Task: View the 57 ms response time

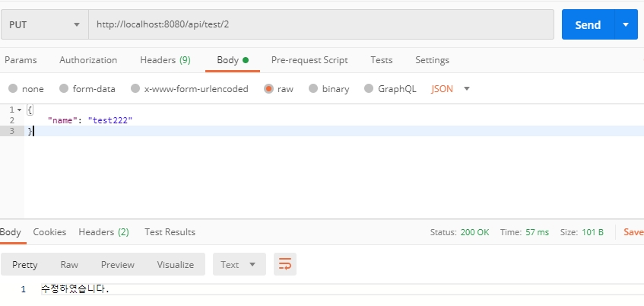Action: pos(537,232)
